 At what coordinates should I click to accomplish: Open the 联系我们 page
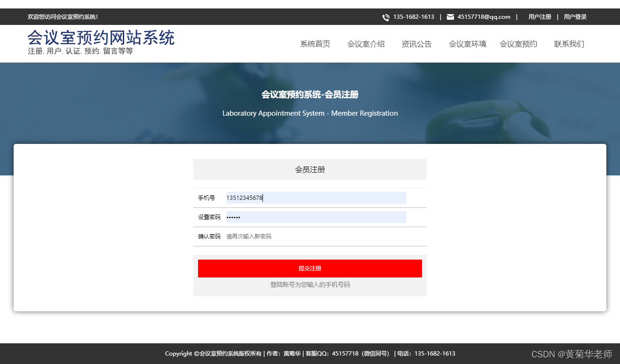pos(569,44)
